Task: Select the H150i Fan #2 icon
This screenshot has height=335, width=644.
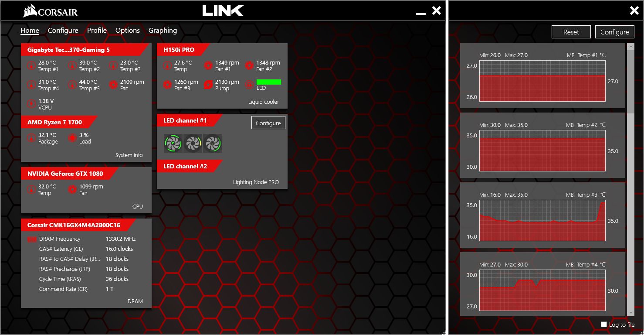Action: pyautogui.click(x=249, y=66)
